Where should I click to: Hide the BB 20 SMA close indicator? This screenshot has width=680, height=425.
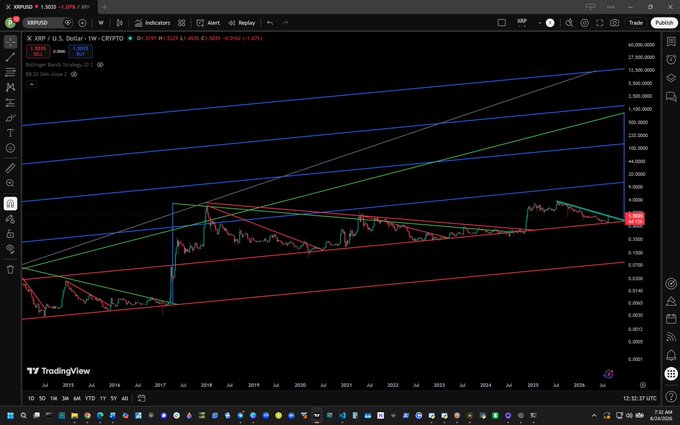click(74, 74)
